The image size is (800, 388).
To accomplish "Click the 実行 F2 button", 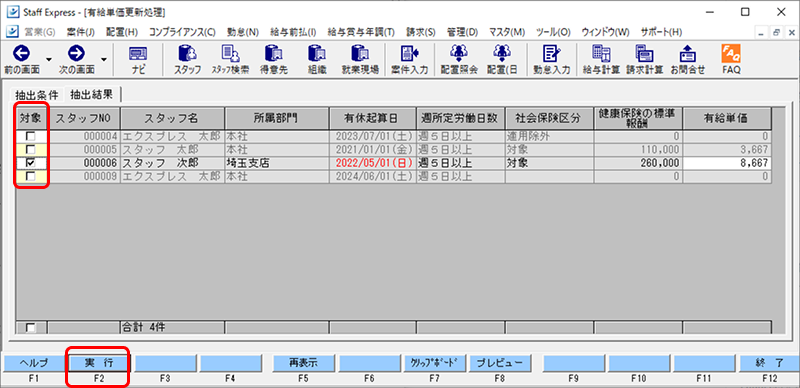I will click(98, 363).
